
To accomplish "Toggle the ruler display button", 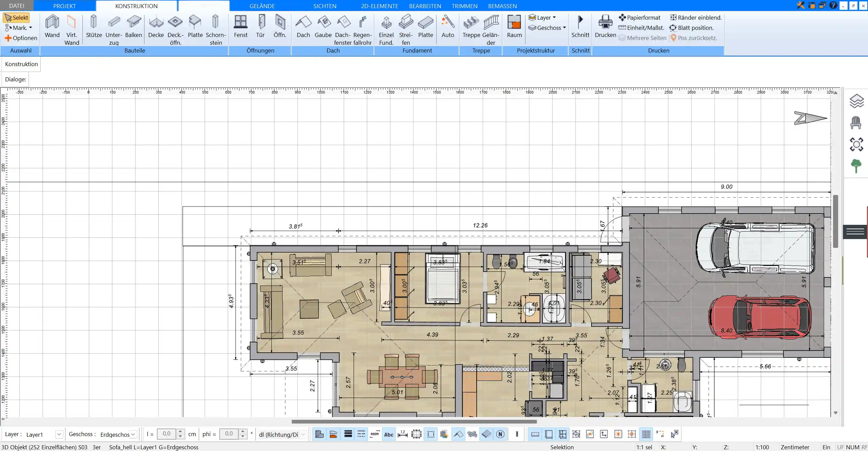I will point(535,434).
